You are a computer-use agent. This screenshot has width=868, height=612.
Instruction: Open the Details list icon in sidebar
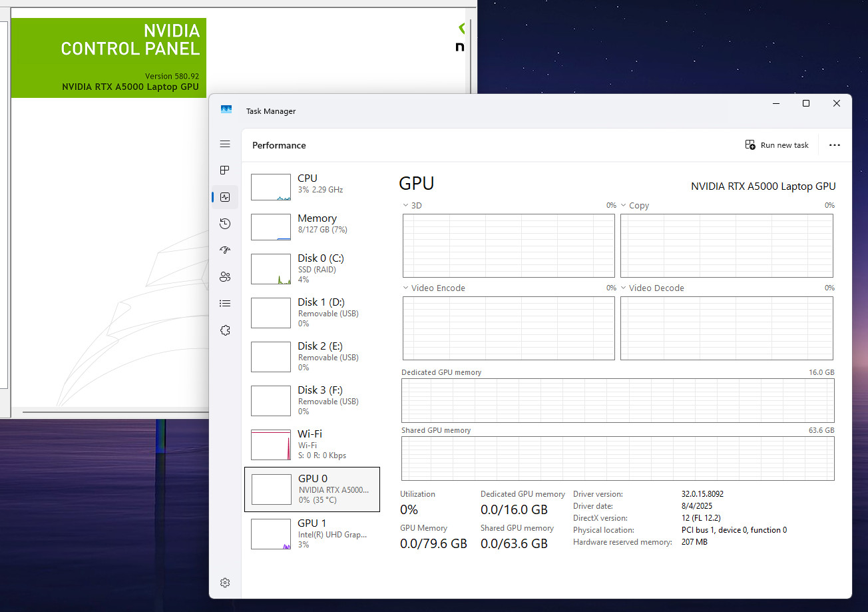pos(225,304)
